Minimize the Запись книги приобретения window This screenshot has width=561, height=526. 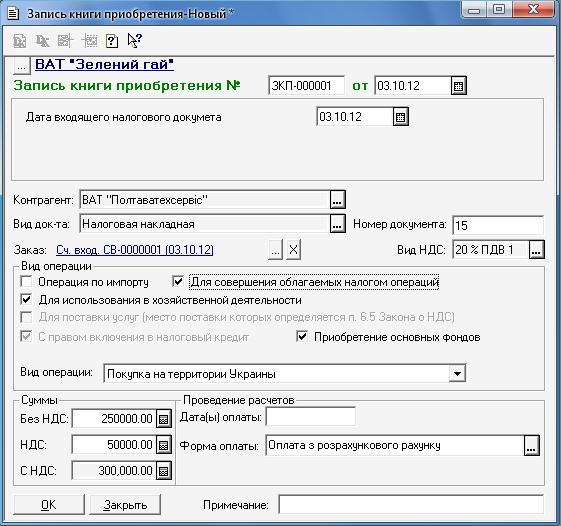tap(474, 10)
